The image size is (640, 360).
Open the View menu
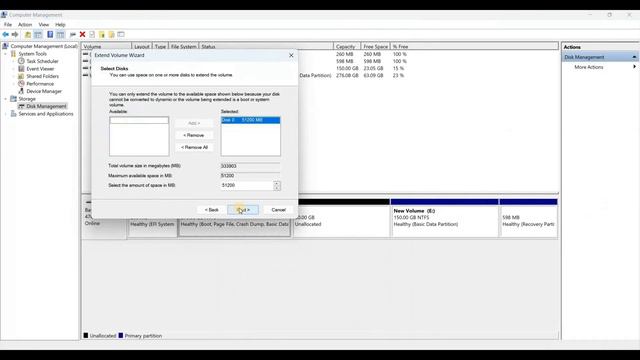click(x=44, y=25)
